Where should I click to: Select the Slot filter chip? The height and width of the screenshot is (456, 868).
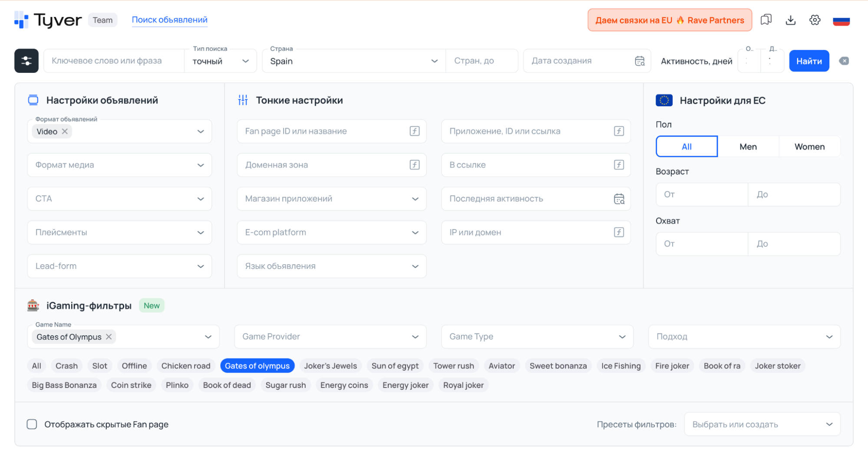click(99, 366)
